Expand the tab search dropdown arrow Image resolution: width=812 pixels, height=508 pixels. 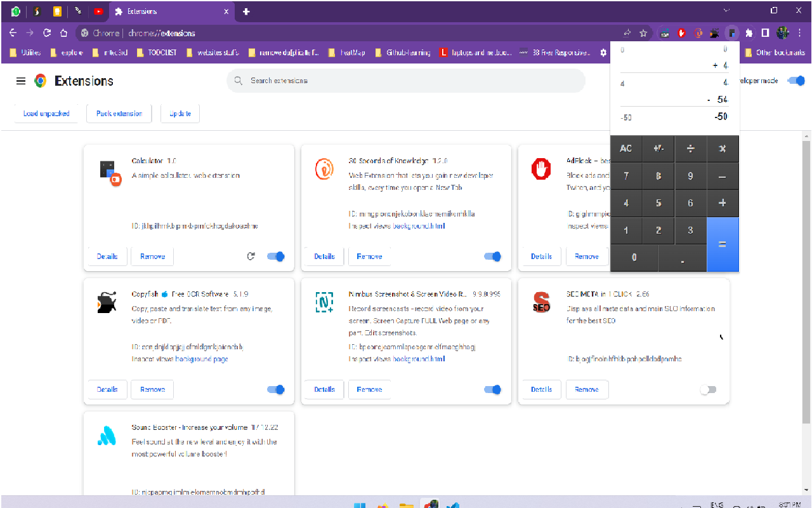[727, 11]
